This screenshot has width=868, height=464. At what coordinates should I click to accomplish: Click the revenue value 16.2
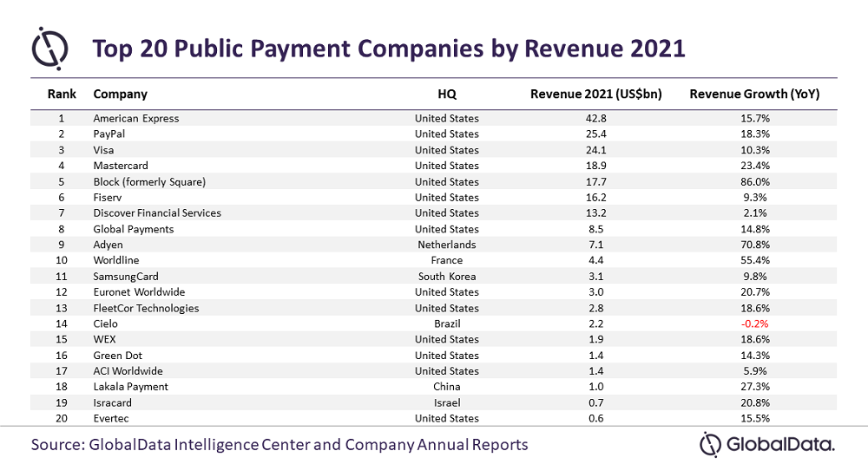coord(596,198)
